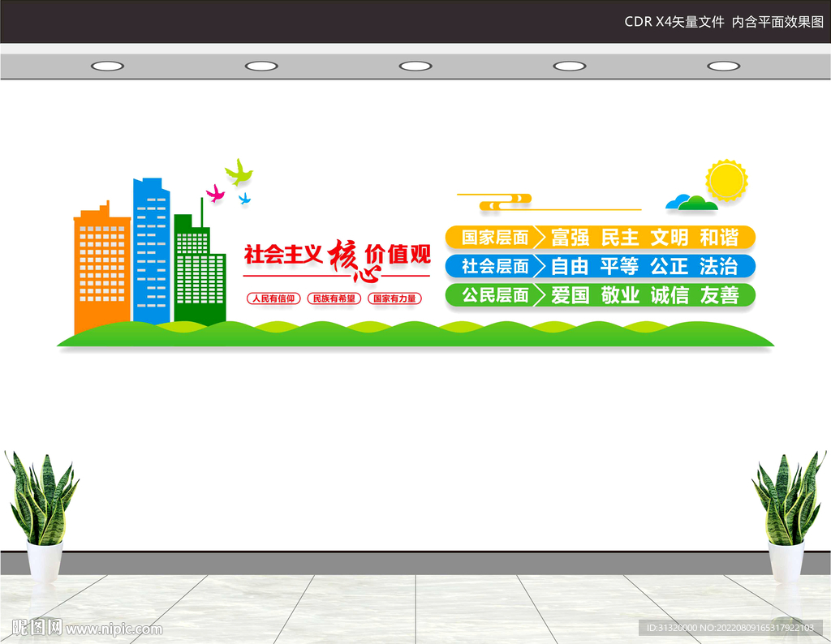Screen dimensions: 831x644
Task: Click the word 公正
Action: (x=670, y=266)
